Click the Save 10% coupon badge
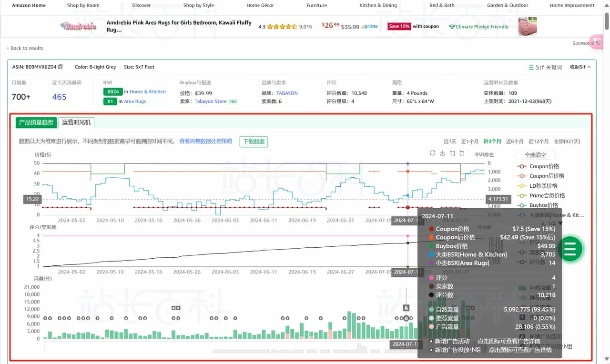The height and width of the screenshot is (364, 610). pos(399,27)
